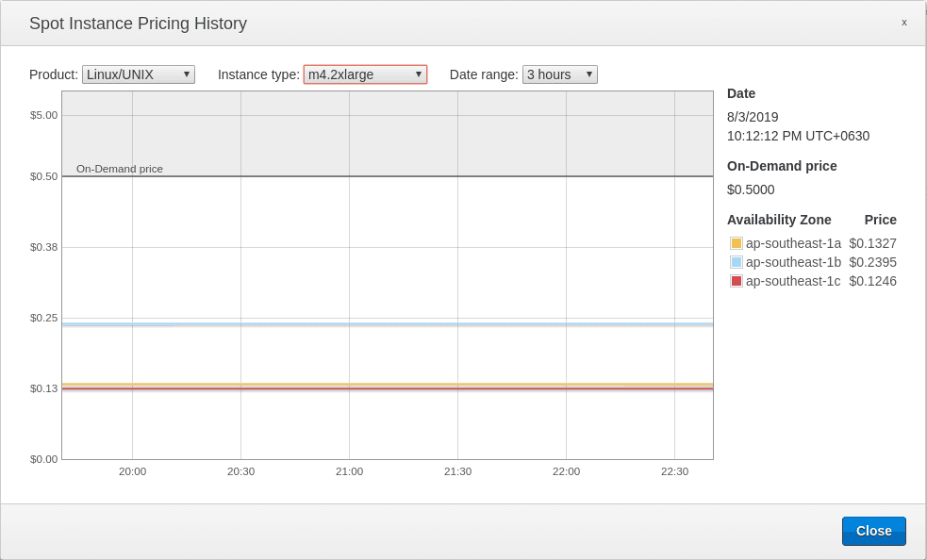Open the Product dropdown
The image size is (927, 560).
(138, 74)
